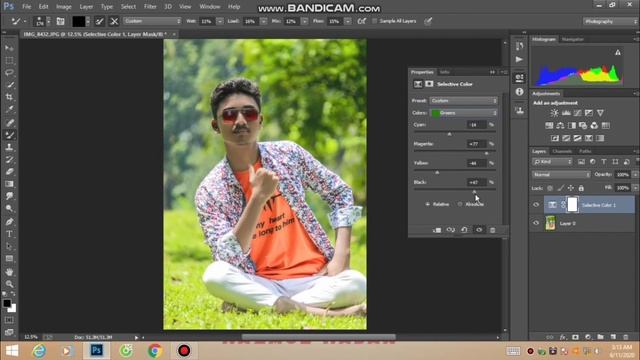The height and width of the screenshot is (360, 640).
Task: Open the Preset dropdown in Properties
Action: click(463, 100)
